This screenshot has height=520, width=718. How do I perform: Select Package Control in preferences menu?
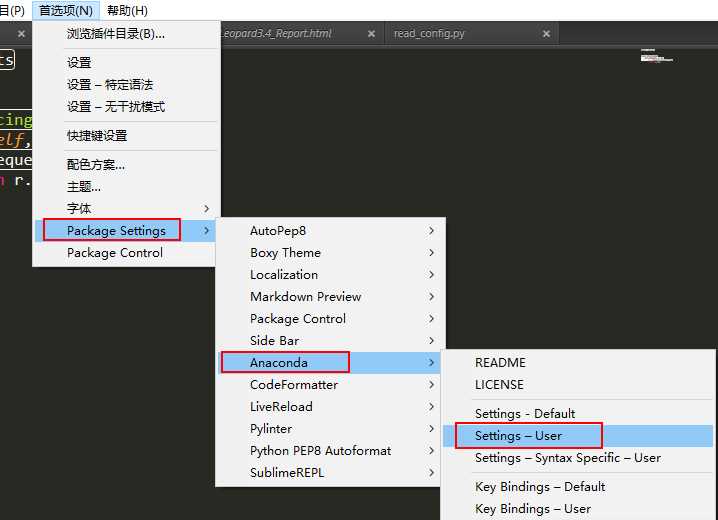click(125, 253)
